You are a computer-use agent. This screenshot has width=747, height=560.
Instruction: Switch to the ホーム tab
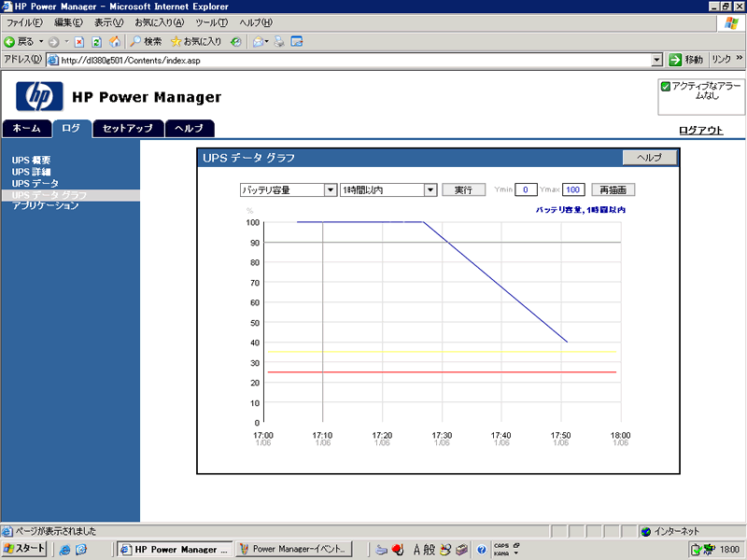click(x=26, y=129)
